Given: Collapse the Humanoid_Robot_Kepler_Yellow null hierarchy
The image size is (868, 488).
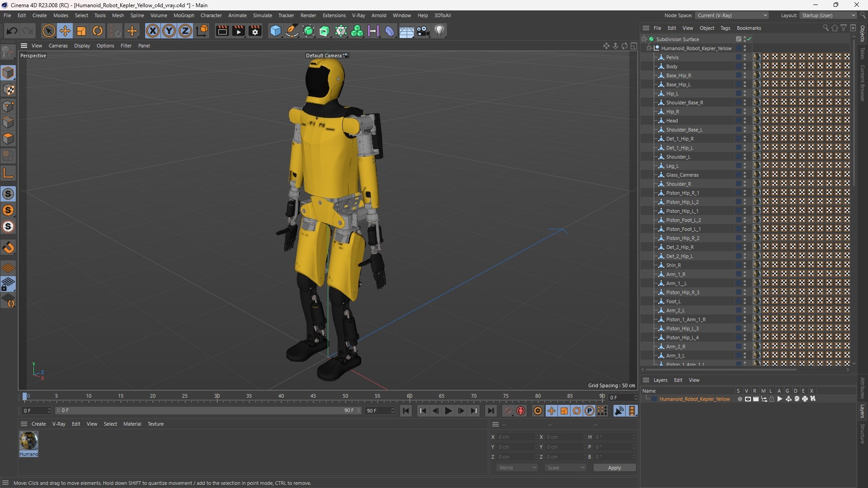Looking at the screenshot, I should click(x=649, y=48).
